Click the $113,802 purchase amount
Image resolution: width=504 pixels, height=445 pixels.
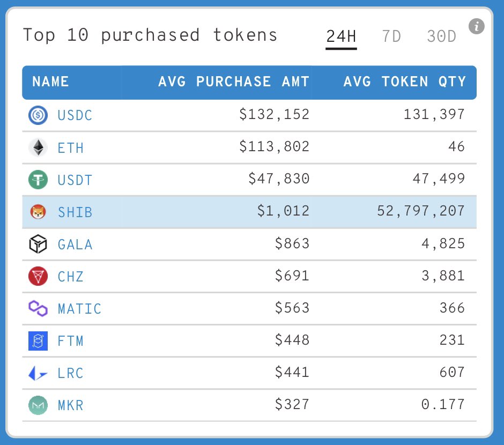click(274, 146)
